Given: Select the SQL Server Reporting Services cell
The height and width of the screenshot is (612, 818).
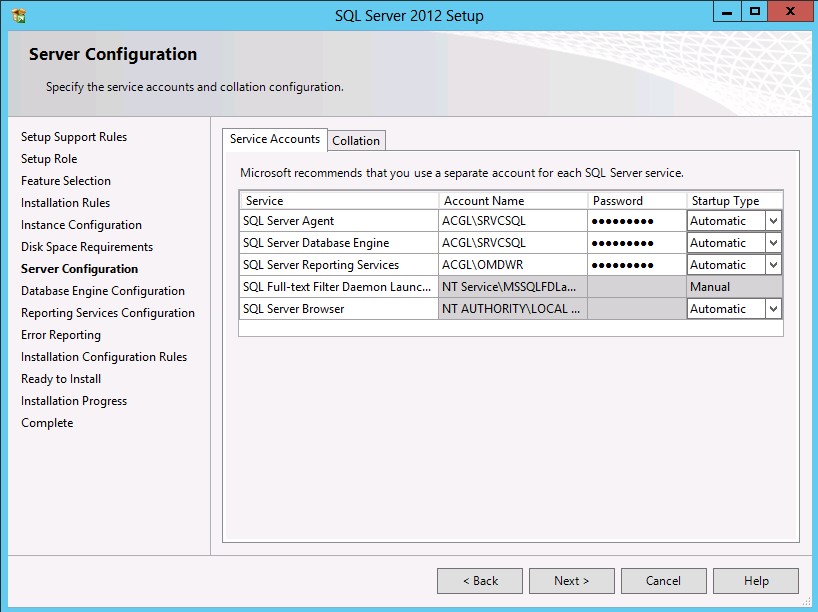Looking at the screenshot, I should click(x=339, y=265).
